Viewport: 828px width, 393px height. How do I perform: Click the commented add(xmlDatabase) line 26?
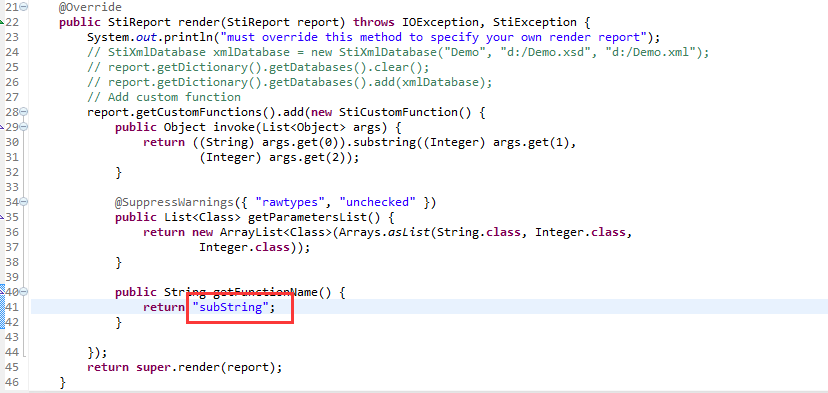click(289, 82)
